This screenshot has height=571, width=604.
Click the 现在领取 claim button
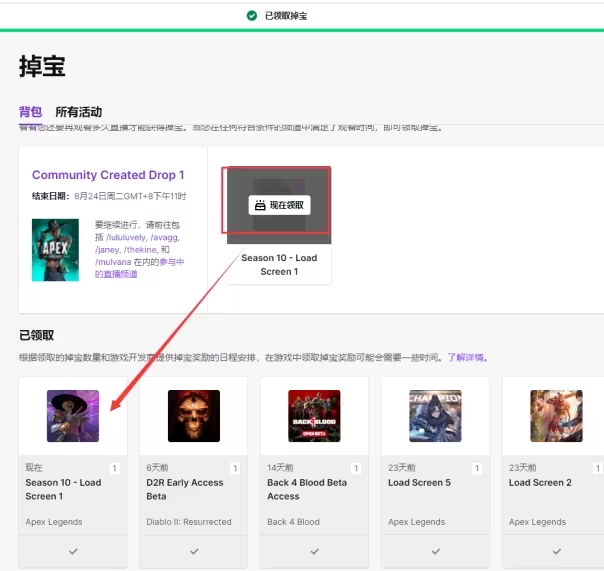[x=279, y=205]
